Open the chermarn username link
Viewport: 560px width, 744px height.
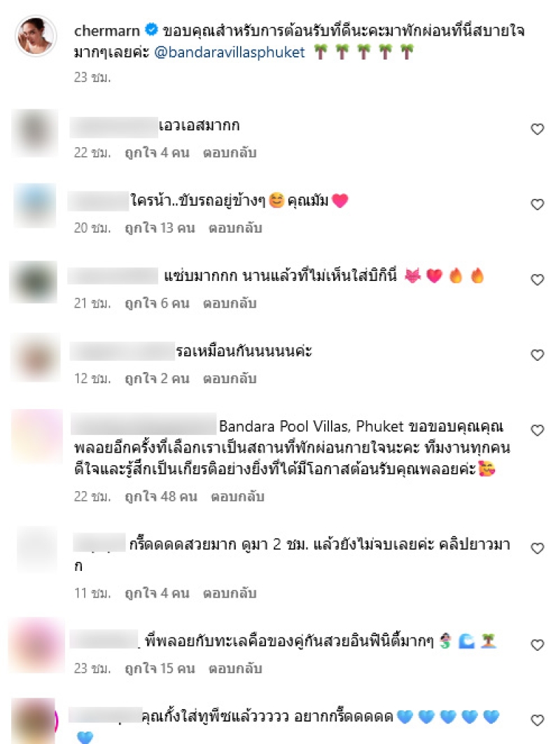pyautogui.click(x=107, y=31)
